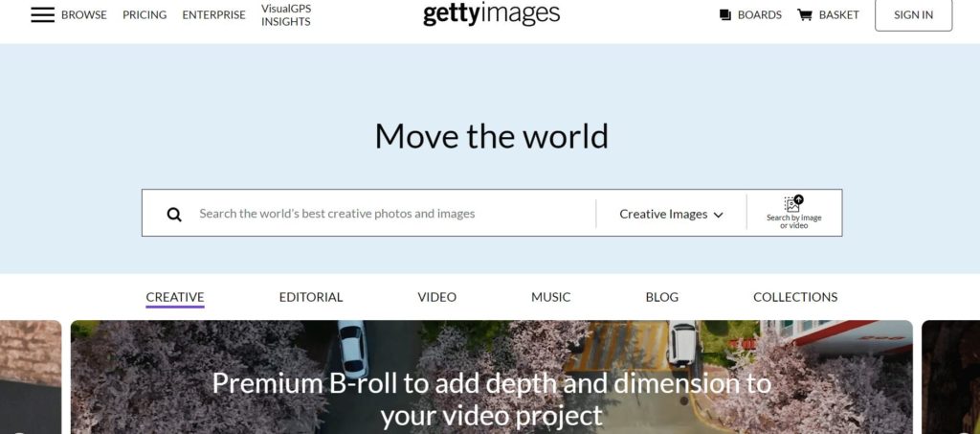980x434 pixels.
Task: Open the Premium B-roll banner
Action: point(491,377)
